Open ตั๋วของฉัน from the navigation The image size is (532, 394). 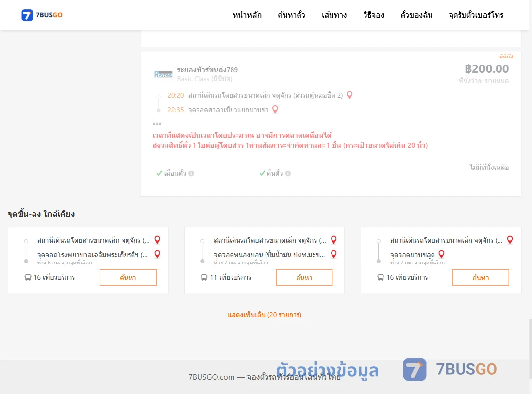click(416, 15)
